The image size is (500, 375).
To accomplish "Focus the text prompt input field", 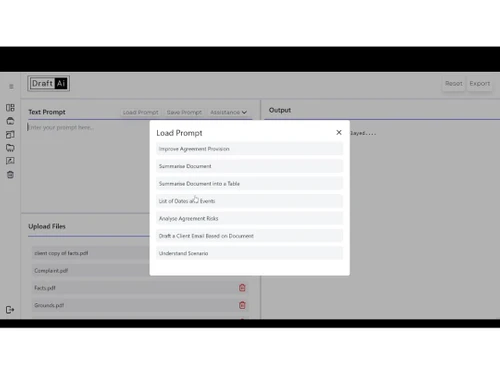I will (140, 167).
